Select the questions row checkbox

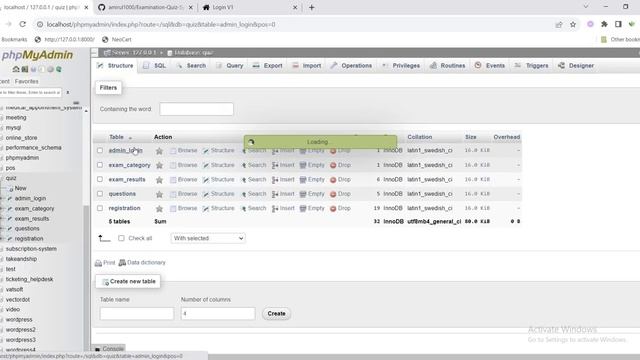100,193
